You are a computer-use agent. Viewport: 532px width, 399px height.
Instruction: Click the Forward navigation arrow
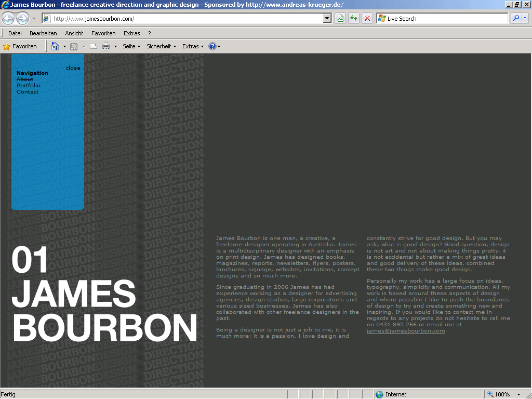pos(22,19)
